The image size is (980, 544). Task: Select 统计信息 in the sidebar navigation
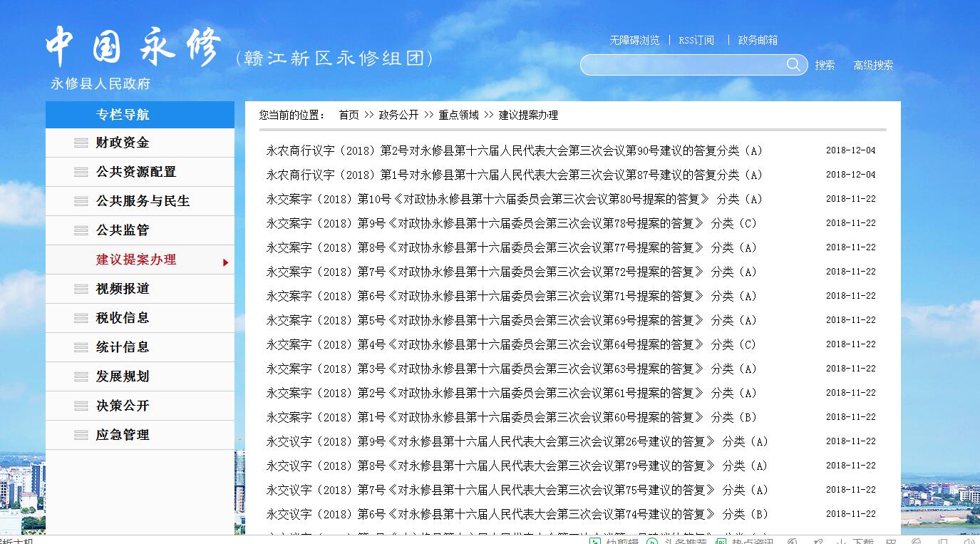click(x=123, y=348)
